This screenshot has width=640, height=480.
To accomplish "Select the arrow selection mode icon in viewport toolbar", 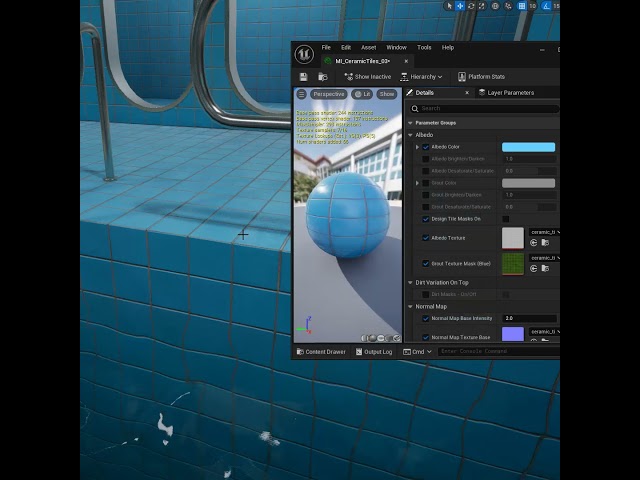I will tap(449, 6).
